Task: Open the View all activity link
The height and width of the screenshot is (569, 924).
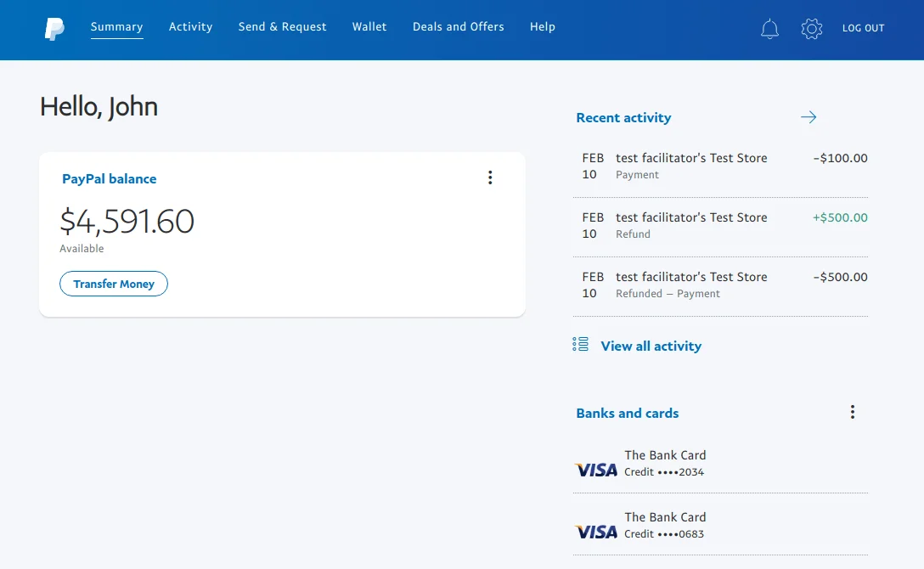Action: (651, 346)
